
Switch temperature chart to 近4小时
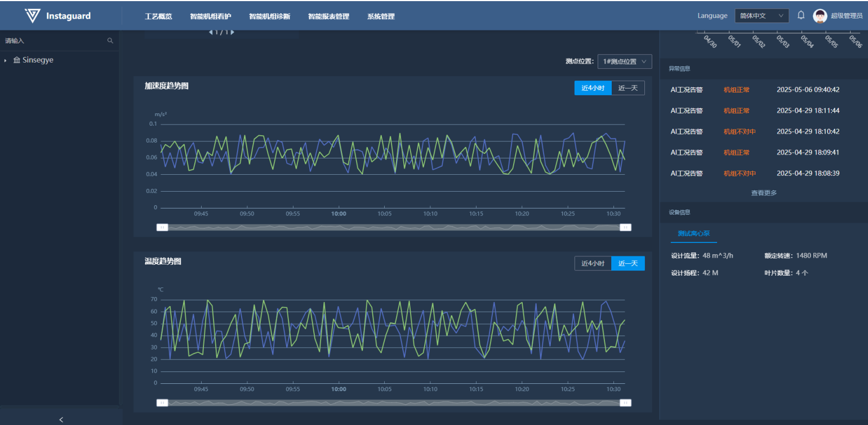(593, 263)
